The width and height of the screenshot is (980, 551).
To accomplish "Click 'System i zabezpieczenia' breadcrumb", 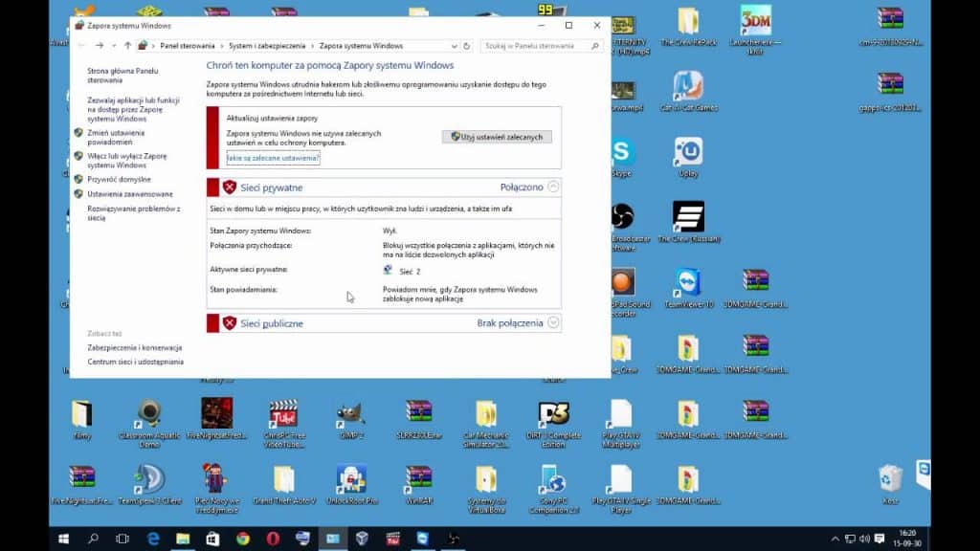I will click(x=267, y=46).
